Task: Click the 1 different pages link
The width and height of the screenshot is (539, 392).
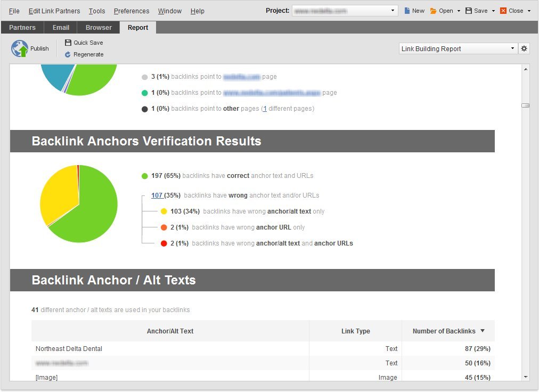Action: pyautogui.click(x=265, y=109)
